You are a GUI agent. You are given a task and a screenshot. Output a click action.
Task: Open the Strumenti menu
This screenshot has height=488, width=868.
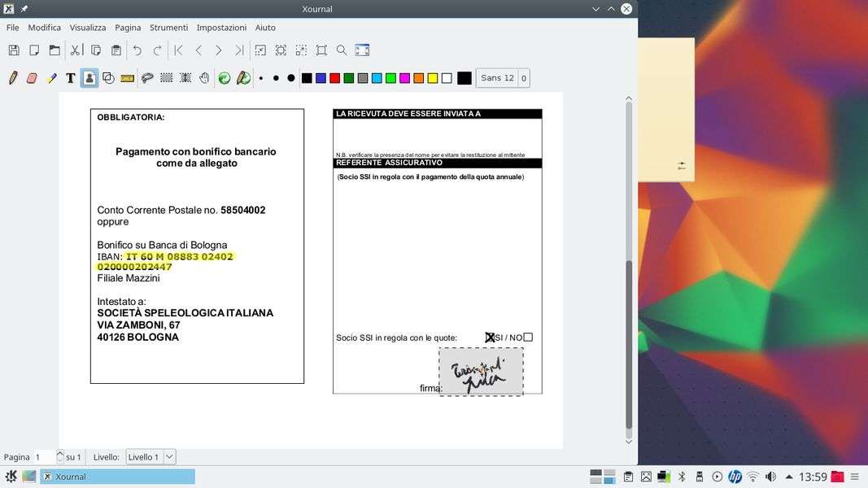click(169, 28)
